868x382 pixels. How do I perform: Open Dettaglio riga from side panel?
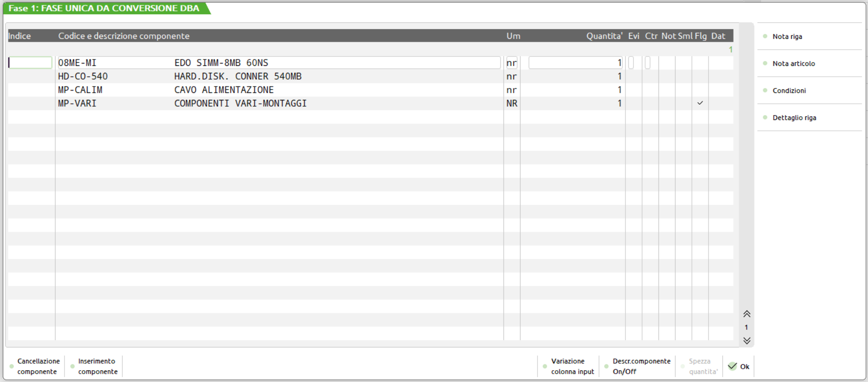click(x=794, y=118)
